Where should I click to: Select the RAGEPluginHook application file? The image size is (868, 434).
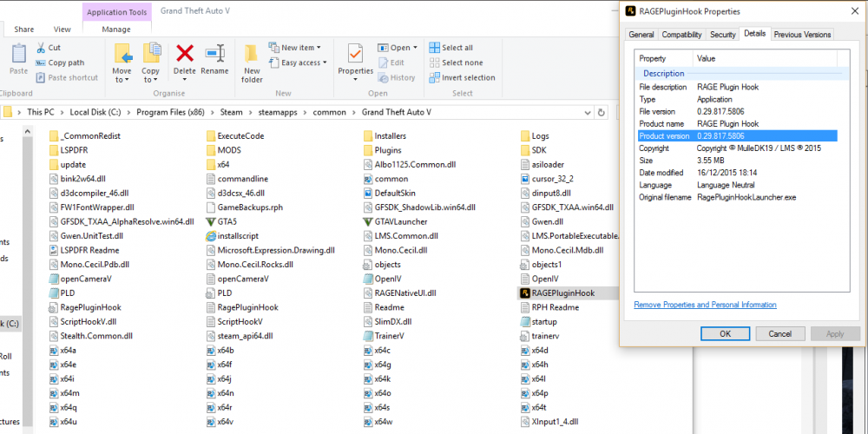pos(562,293)
